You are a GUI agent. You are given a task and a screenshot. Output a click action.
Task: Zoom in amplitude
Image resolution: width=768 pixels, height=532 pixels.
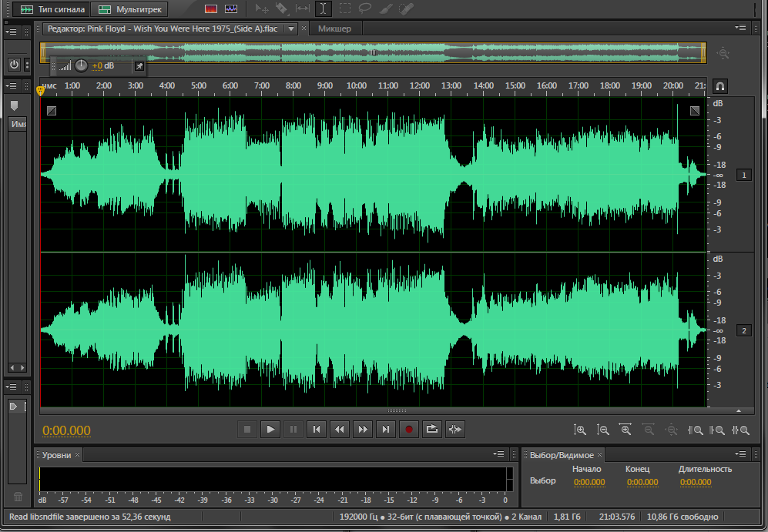tap(580, 430)
